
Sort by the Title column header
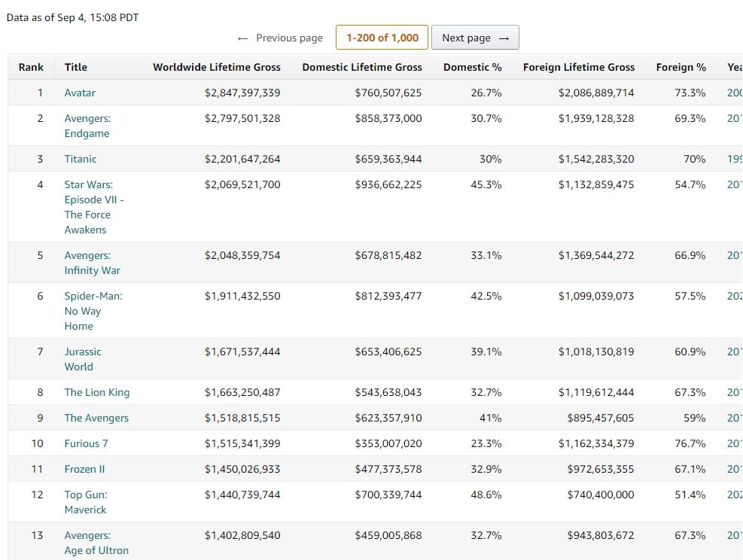(76, 67)
